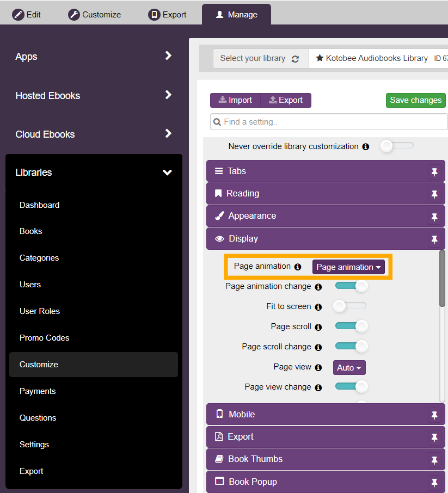Click the star icon before Kotobee Audiobooks Library
The width and height of the screenshot is (448, 493).
coord(320,58)
